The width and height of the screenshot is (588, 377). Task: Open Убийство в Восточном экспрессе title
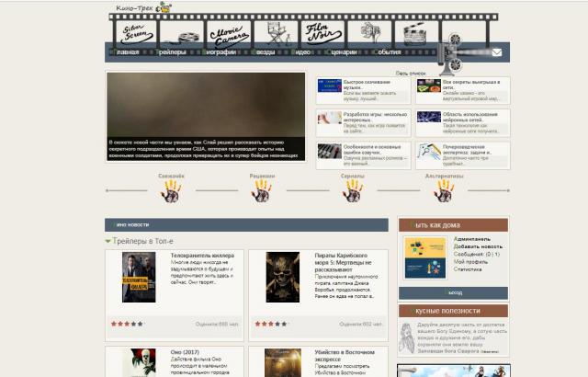coord(345,356)
